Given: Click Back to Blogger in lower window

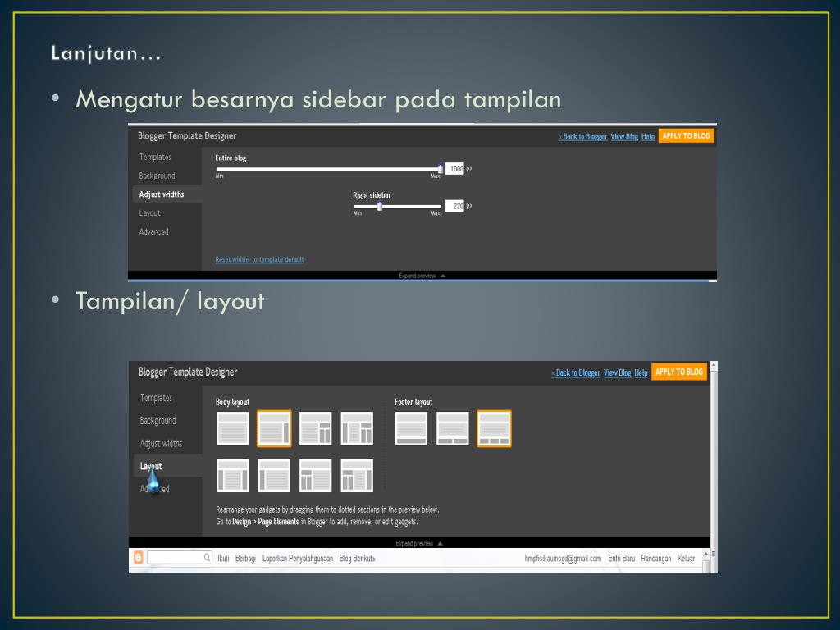Looking at the screenshot, I should tap(575, 373).
